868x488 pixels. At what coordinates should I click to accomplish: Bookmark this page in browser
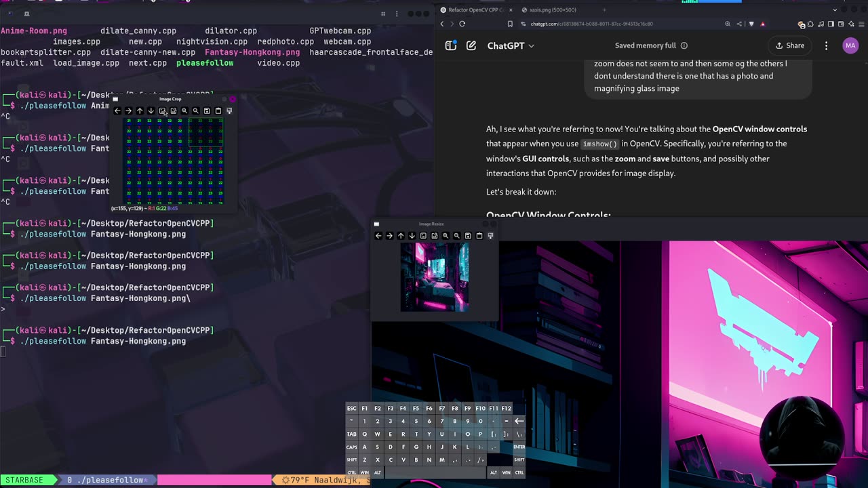coord(510,24)
